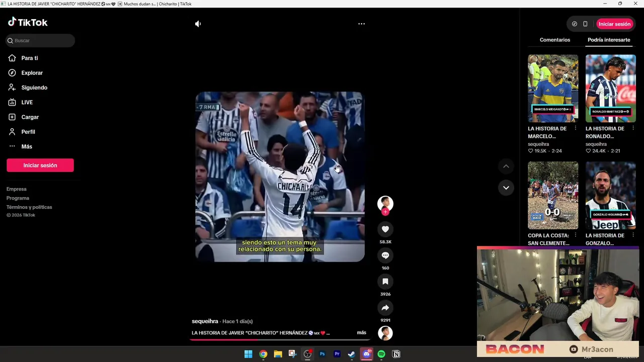Open the 0-0 Copa La Costa thumbnail
This screenshot has width=644, height=362.
(x=553, y=195)
